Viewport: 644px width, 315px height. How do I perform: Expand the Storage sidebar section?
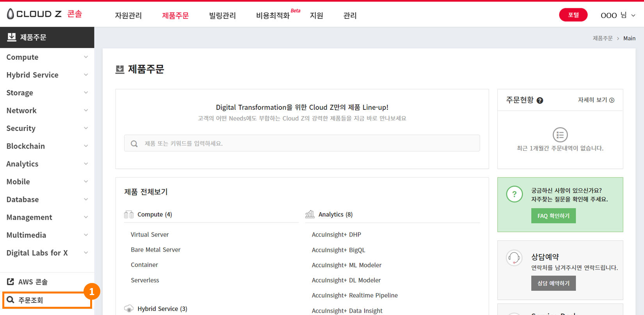coord(47,93)
